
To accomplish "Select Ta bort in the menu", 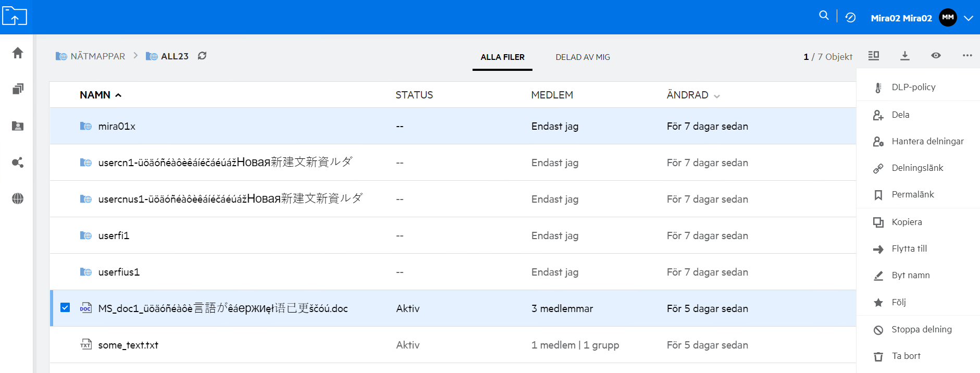I will 905,356.
